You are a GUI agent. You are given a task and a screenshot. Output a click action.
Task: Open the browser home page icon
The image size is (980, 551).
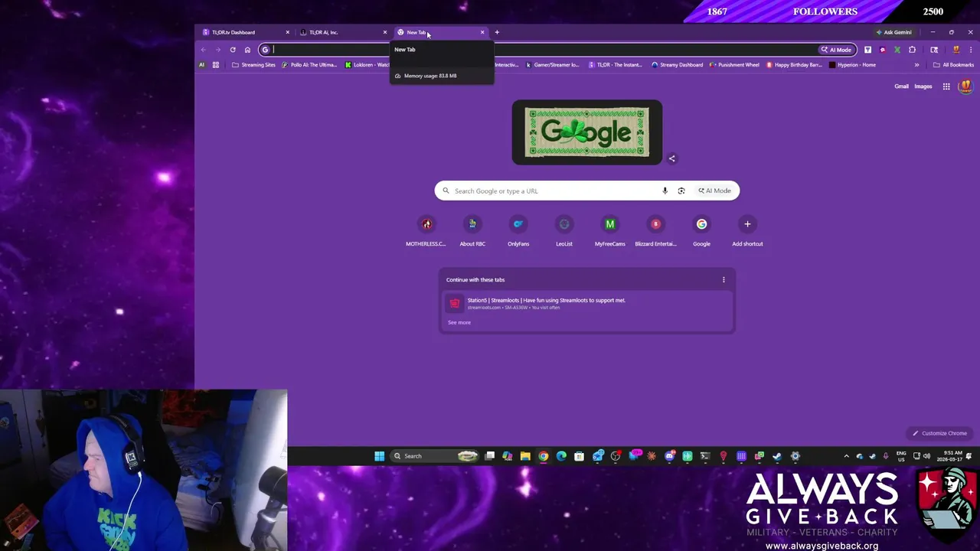(247, 50)
